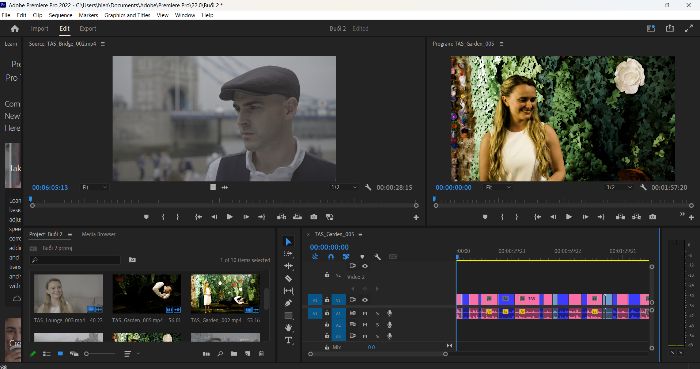The height and width of the screenshot is (369, 700).
Task: Click Source monitor scrubber playhead
Action: click(30, 199)
